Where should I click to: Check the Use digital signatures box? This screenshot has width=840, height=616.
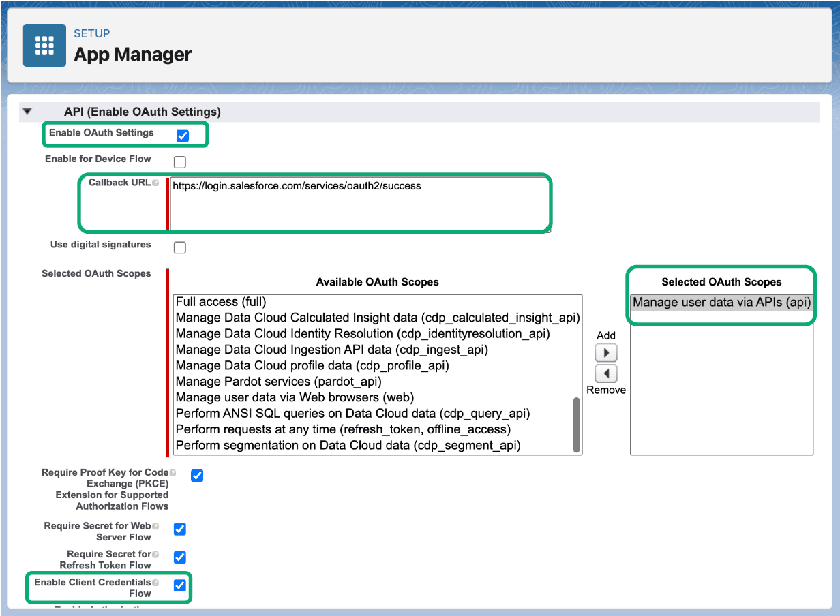point(179,247)
